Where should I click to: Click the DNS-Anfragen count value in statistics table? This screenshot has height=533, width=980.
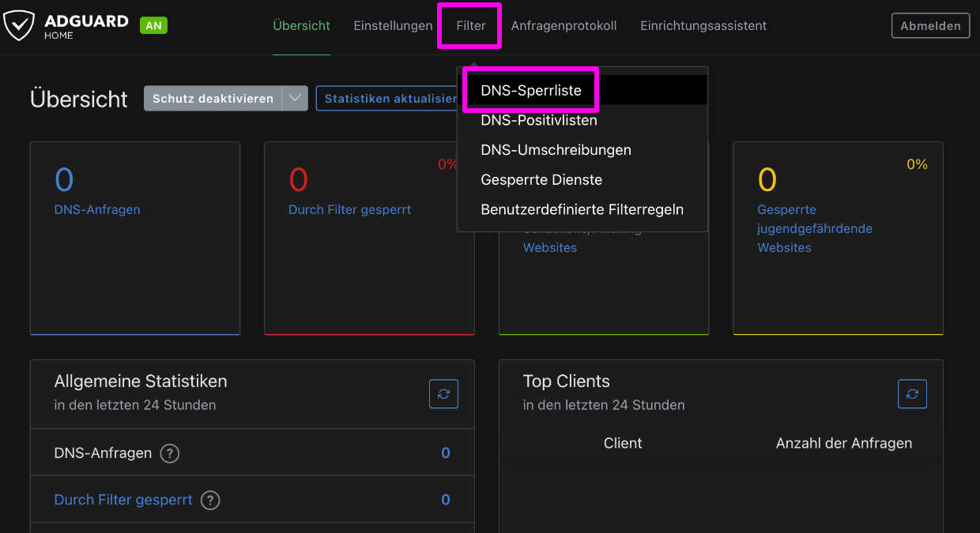point(446,453)
